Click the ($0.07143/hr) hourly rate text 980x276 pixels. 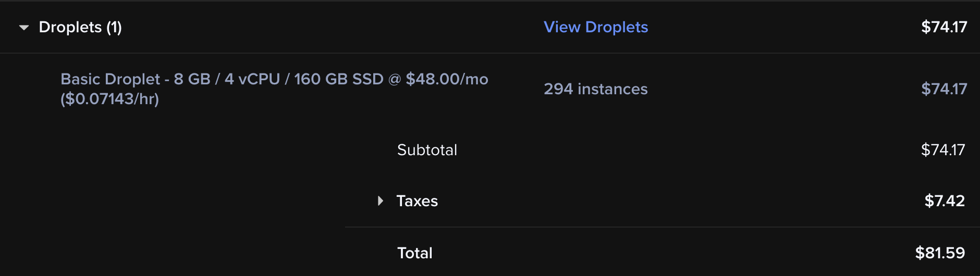pos(109,99)
